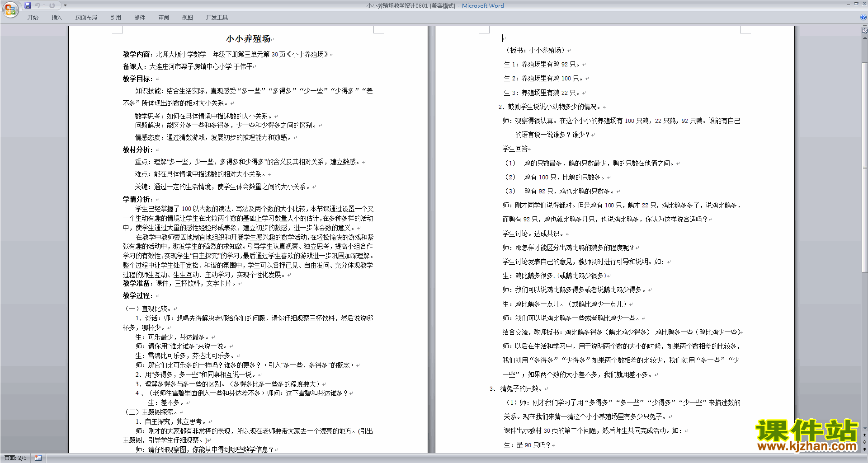Viewport: 868px width, 463px height.
Task: Click the Redo icon in Quick Access
Action: click(x=52, y=5)
